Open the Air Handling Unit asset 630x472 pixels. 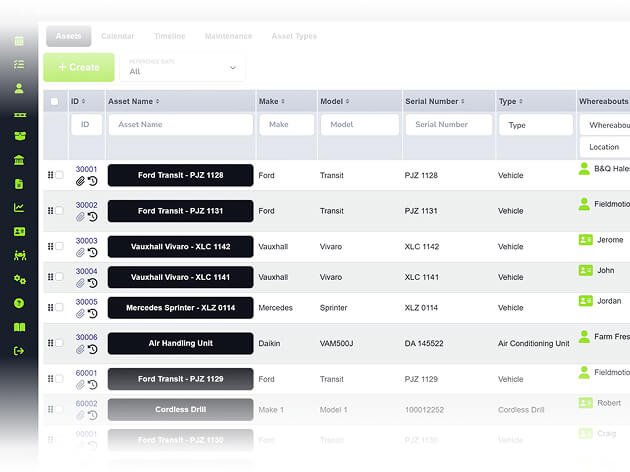point(180,343)
